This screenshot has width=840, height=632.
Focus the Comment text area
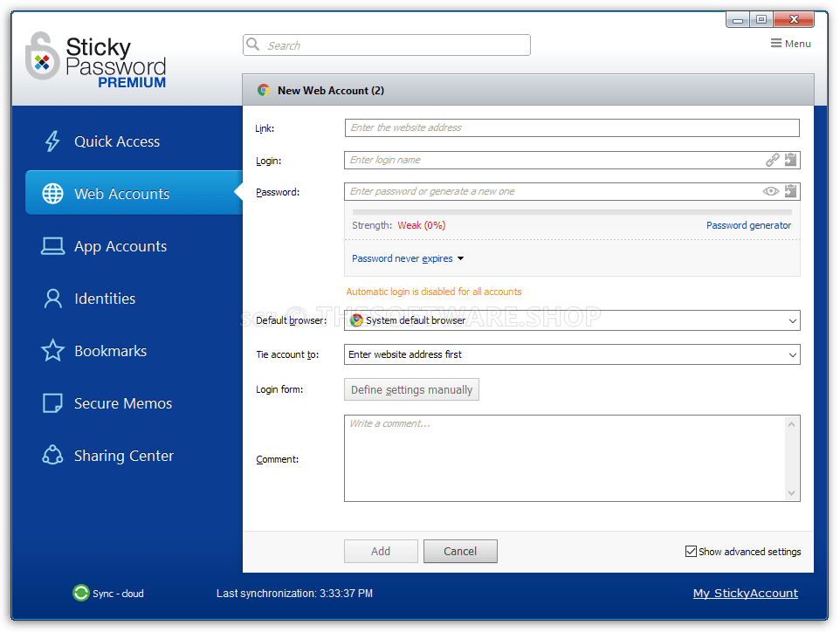click(x=566, y=458)
